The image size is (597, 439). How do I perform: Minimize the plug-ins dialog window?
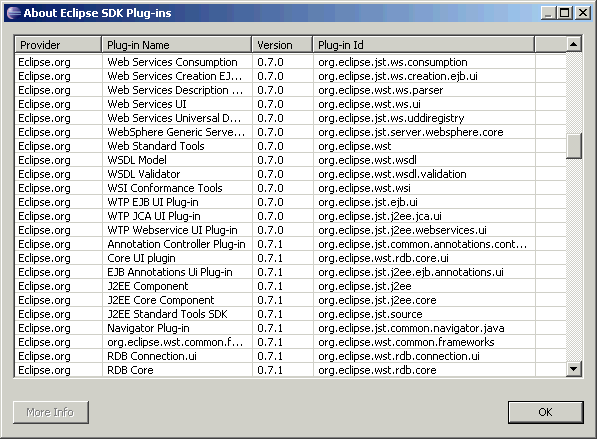tap(548, 13)
